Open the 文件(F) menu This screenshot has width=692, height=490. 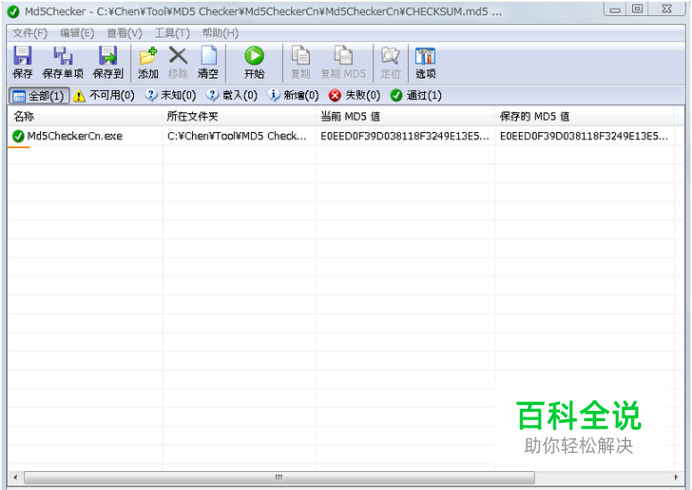30,33
